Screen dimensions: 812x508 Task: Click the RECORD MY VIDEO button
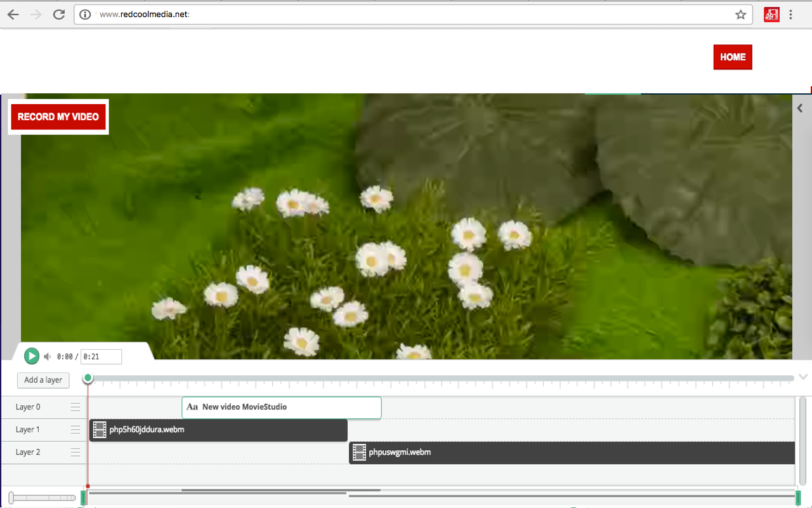(58, 117)
